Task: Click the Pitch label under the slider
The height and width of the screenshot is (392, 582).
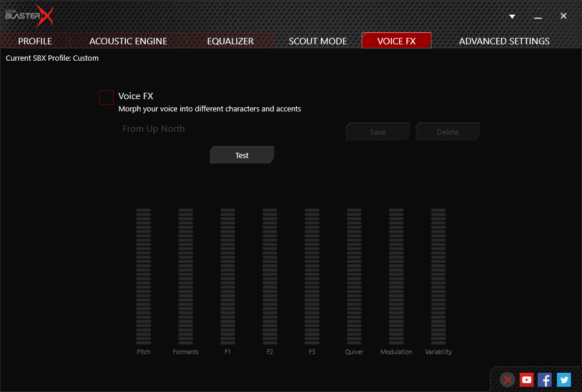Action: coord(143,352)
